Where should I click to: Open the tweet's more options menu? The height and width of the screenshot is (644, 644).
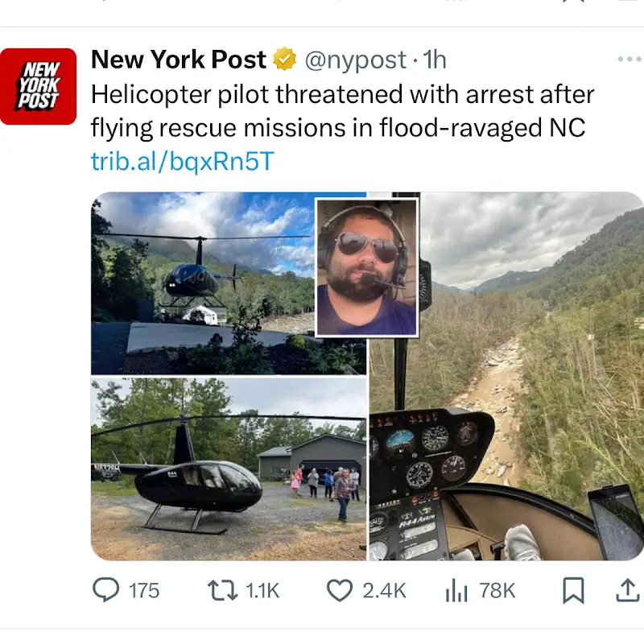pos(629,60)
